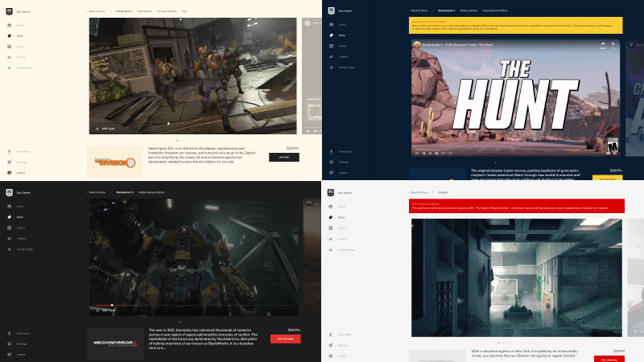Open Library in the dark MechWarrior window sidebar
644x362 pixels.
(x=16, y=228)
